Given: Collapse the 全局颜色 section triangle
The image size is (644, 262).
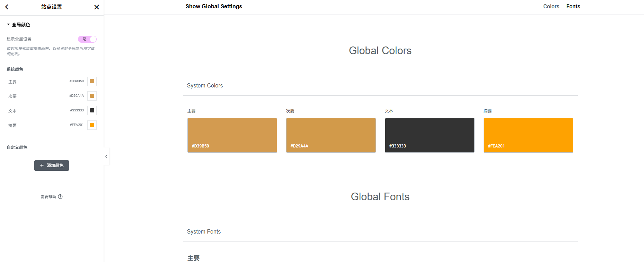Looking at the screenshot, I should pyautogui.click(x=8, y=25).
